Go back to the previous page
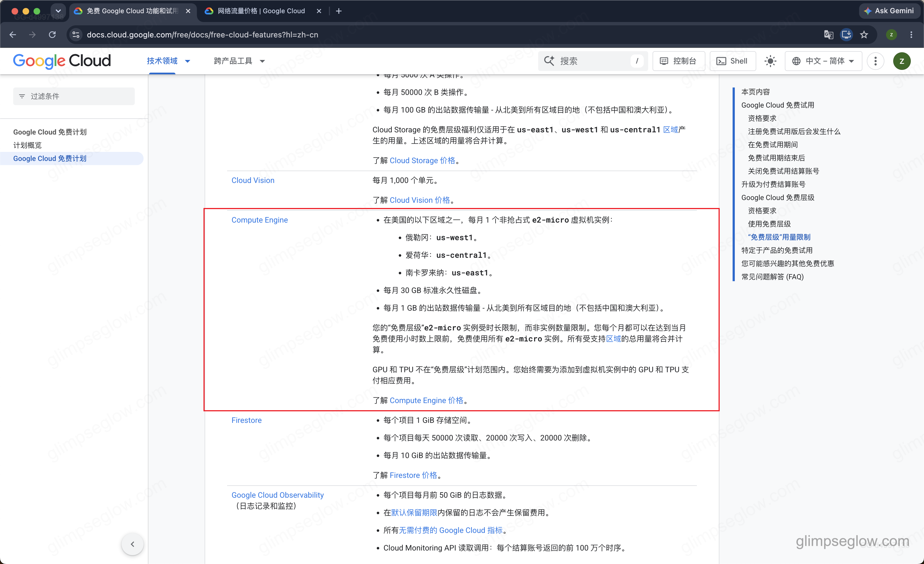The height and width of the screenshot is (564, 924). point(13,34)
